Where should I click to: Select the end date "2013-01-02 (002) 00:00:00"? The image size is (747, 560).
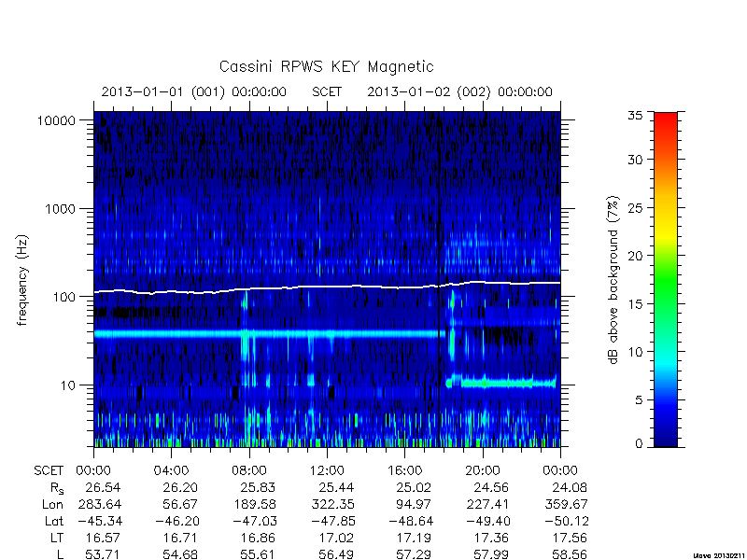(459, 91)
